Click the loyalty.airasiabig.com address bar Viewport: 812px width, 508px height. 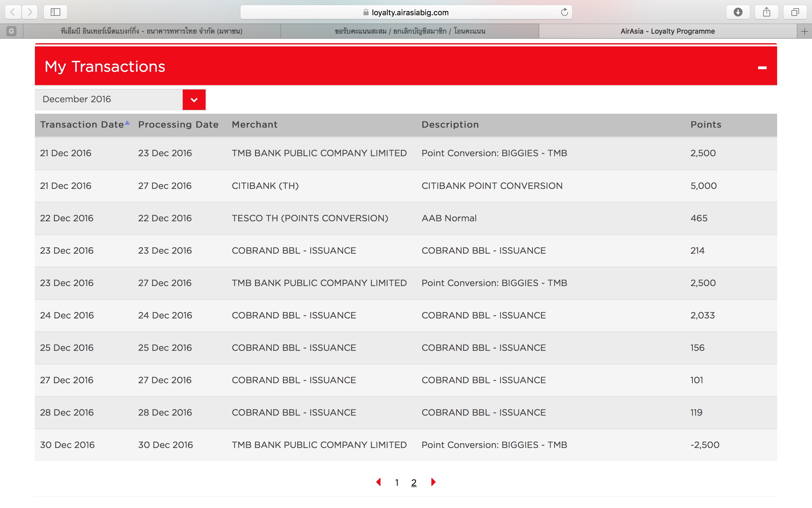pyautogui.click(x=406, y=12)
